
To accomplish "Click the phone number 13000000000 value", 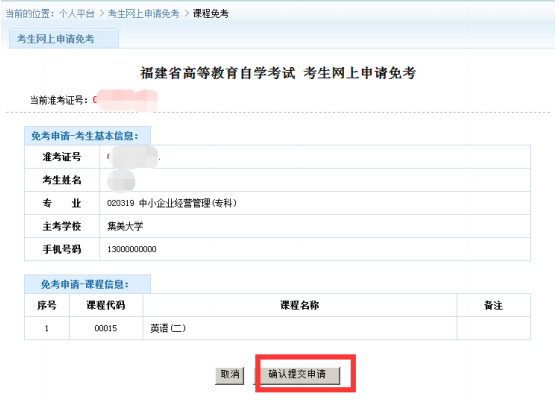I will click(132, 249).
